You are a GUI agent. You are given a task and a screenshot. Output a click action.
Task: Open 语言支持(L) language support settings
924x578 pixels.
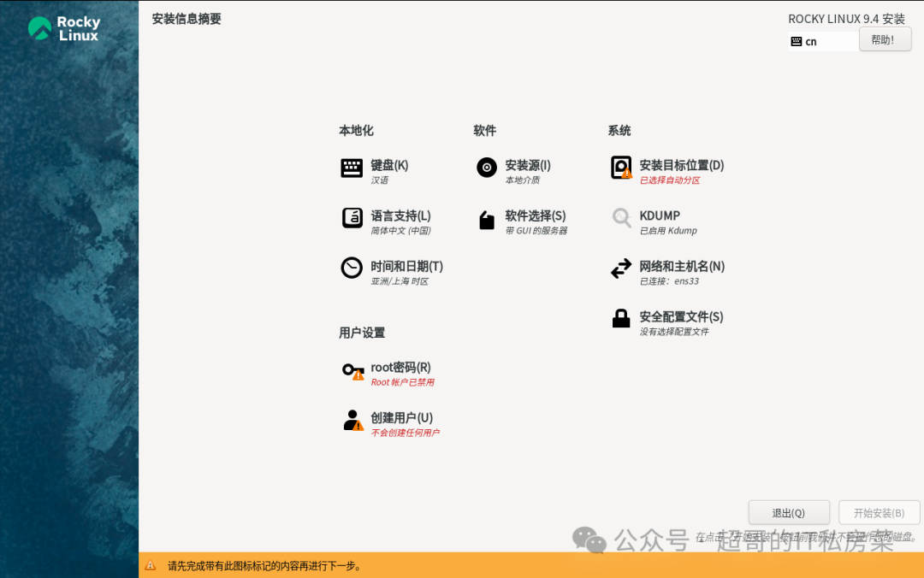[352, 218]
